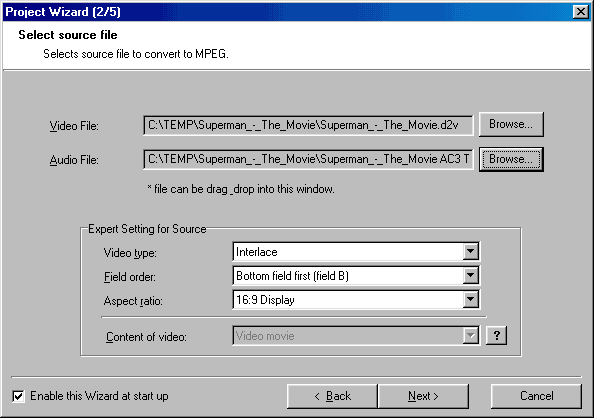The image size is (594, 418).
Task: Close the Project Wizard window
Action: coord(581,12)
